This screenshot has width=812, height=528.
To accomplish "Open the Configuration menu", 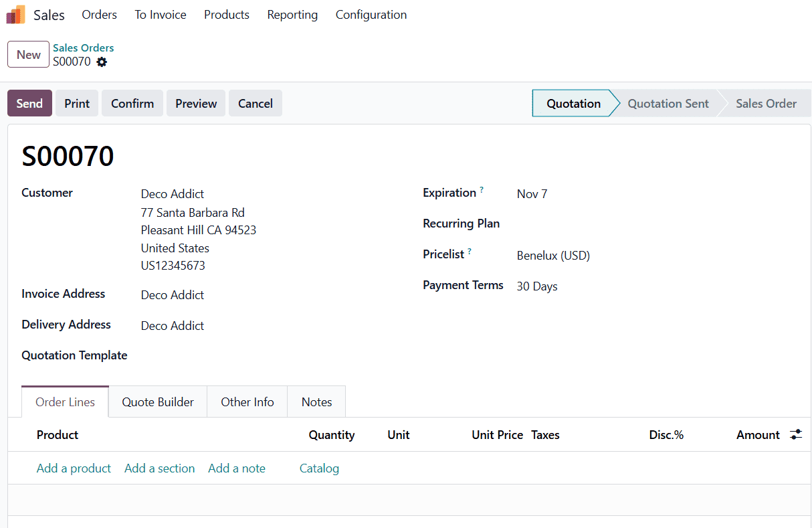I will click(x=371, y=15).
